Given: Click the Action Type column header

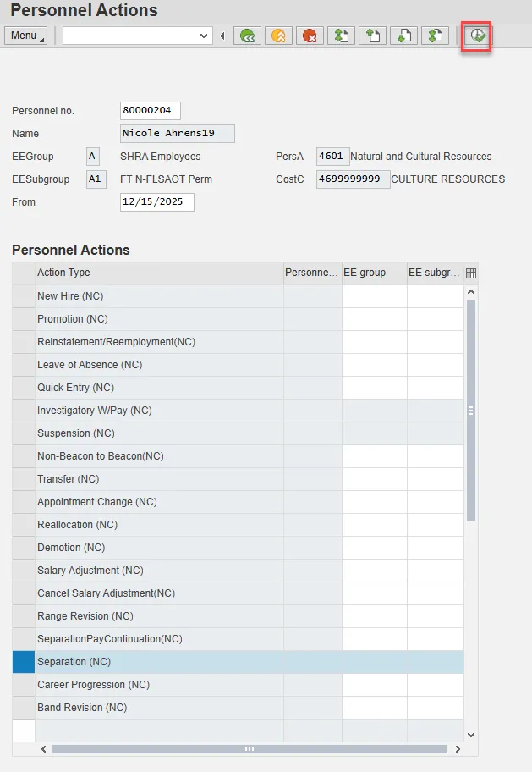Looking at the screenshot, I should 159,273.
